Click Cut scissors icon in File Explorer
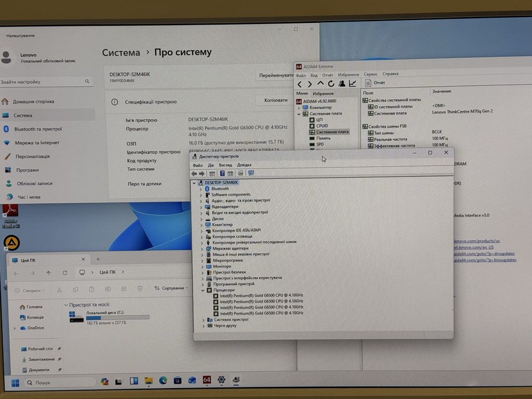532x399 pixels. click(59, 290)
